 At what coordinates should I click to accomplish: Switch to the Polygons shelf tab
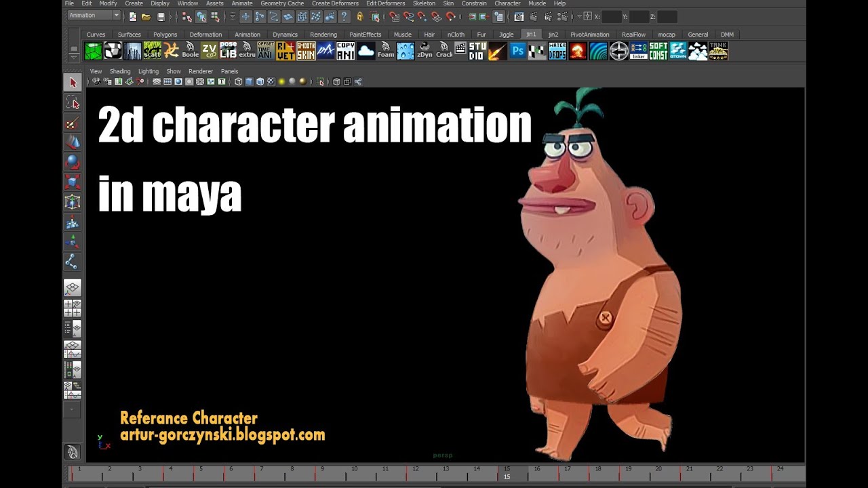pyautogui.click(x=165, y=35)
